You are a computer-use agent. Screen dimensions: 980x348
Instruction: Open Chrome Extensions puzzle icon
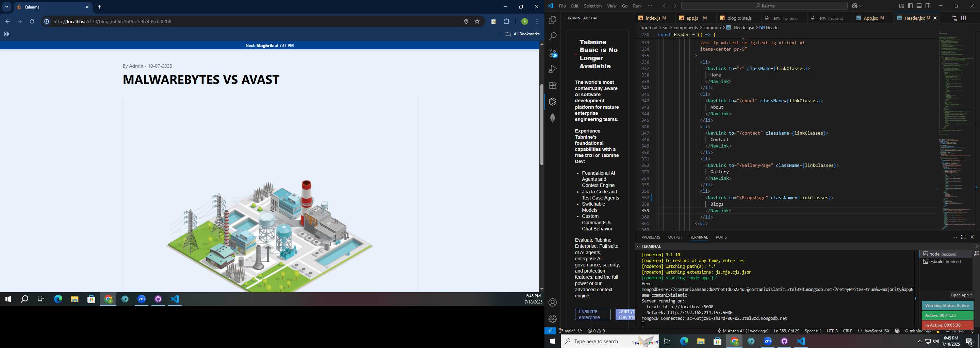(506, 22)
